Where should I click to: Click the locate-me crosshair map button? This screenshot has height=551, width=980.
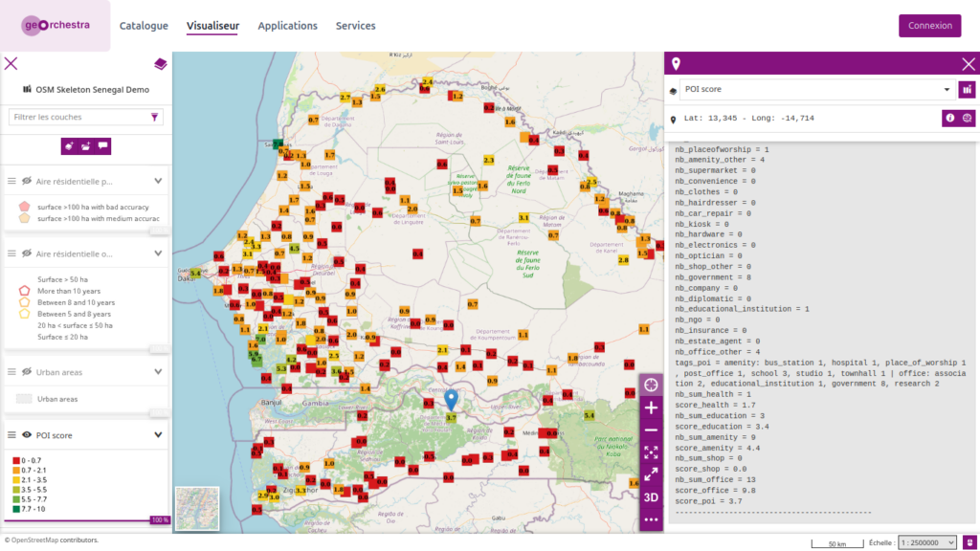[x=651, y=385]
